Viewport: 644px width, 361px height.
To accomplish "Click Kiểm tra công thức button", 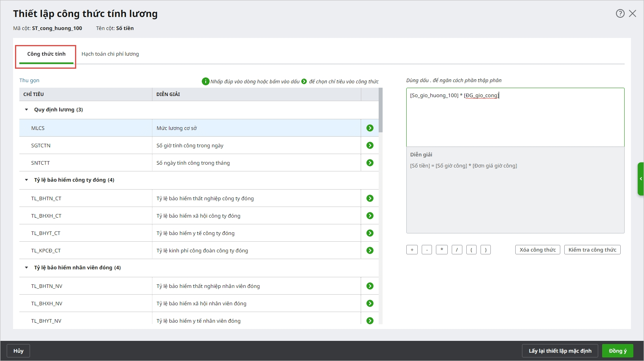I will click(x=592, y=250).
